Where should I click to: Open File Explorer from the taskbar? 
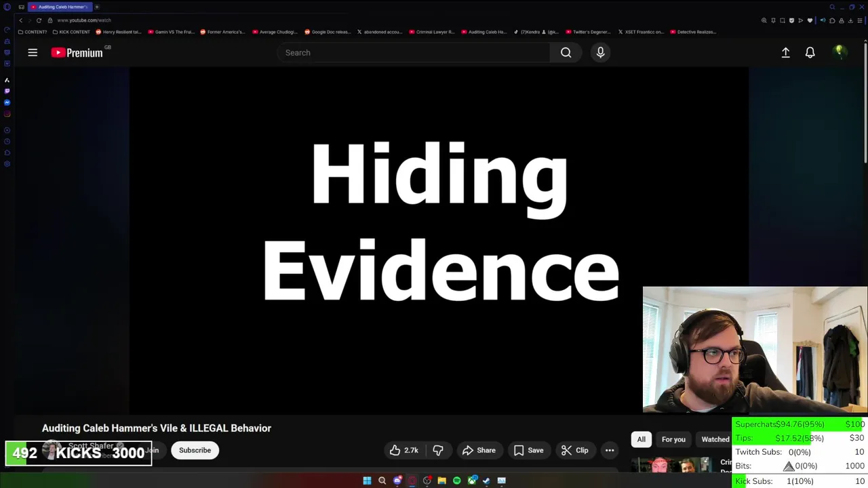click(x=441, y=481)
